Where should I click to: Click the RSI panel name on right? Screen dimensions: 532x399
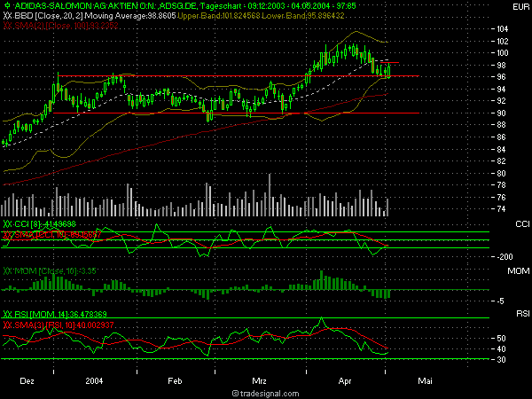click(523, 314)
